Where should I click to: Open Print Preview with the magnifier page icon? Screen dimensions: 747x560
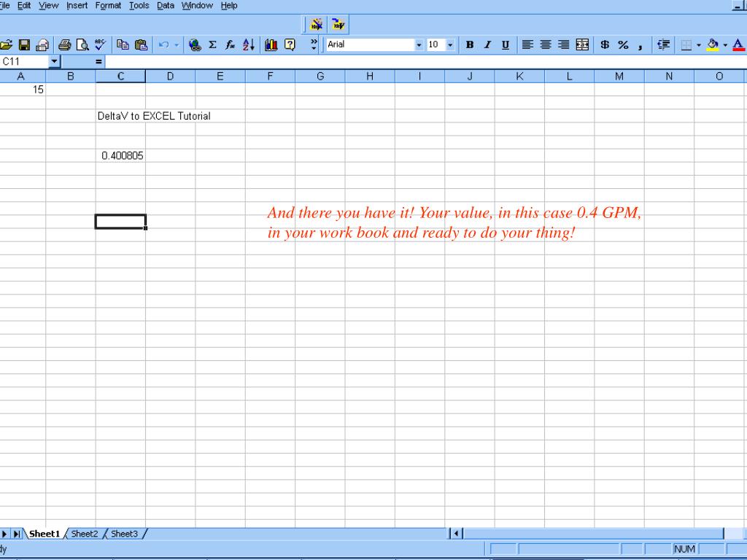[x=82, y=44]
